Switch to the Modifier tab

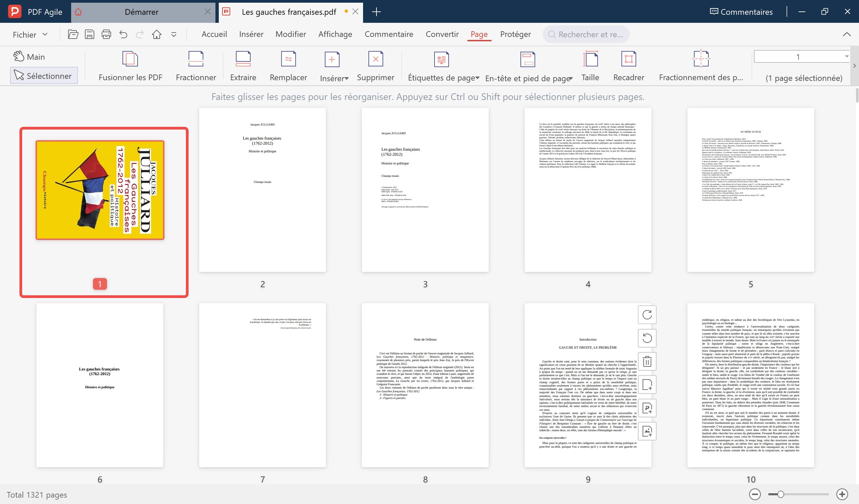291,34
